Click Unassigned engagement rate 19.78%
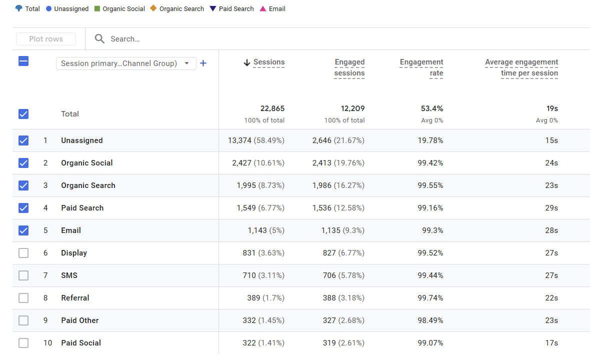590x364 pixels. [430, 140]
